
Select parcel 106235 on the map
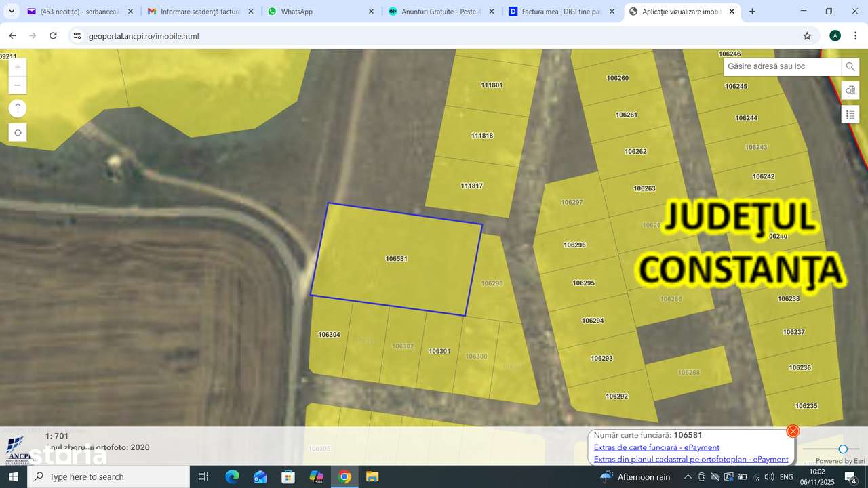[x=806, y=406]
